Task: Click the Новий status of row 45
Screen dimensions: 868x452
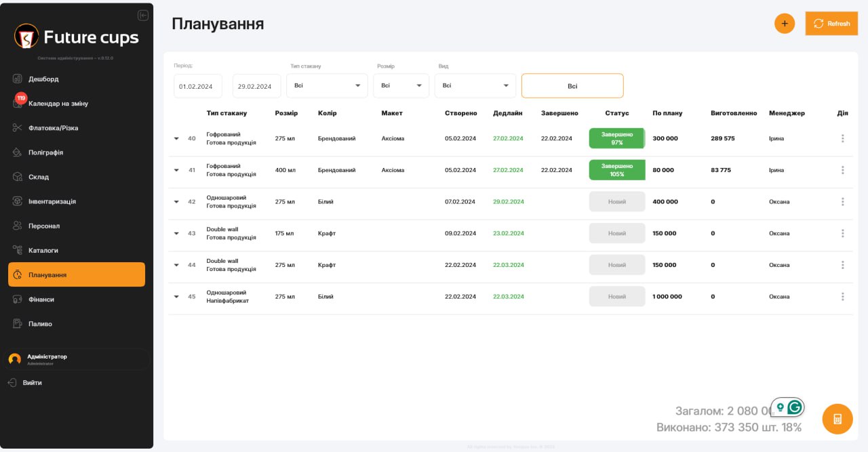Action: [x=617, y=297]
